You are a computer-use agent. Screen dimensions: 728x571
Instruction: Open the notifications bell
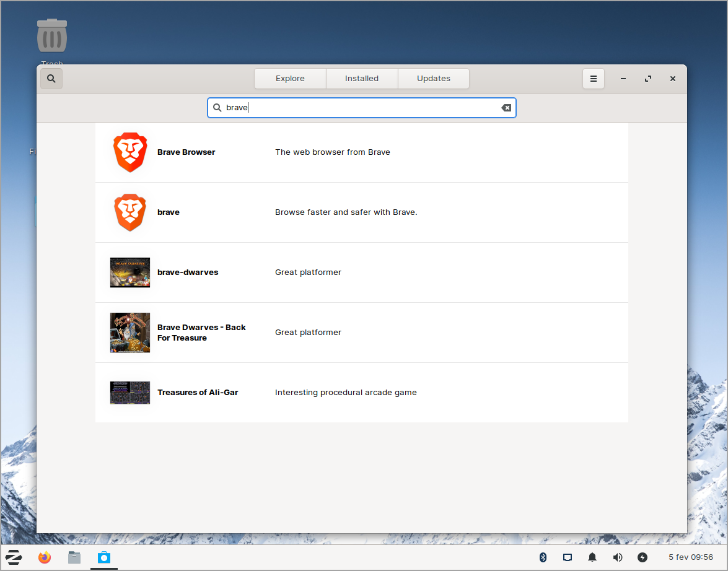tap(592, 557)
